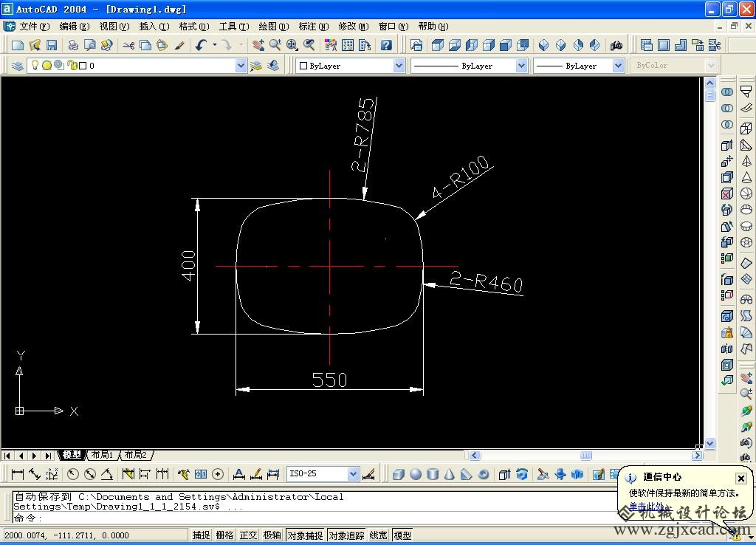Toggle 正交 (Ortho) mode in status bar

pyautogui.click(x=248, y=535)
